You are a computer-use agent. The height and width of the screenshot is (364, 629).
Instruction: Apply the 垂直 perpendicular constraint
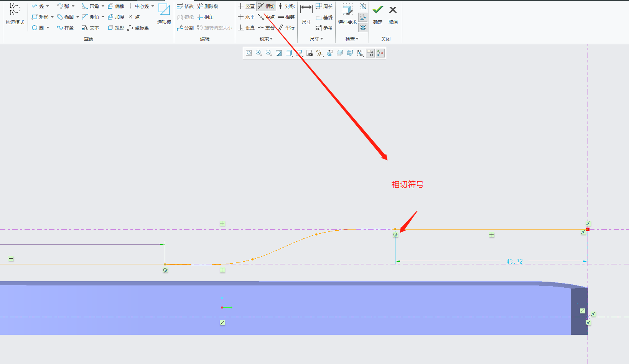[246, 28]
